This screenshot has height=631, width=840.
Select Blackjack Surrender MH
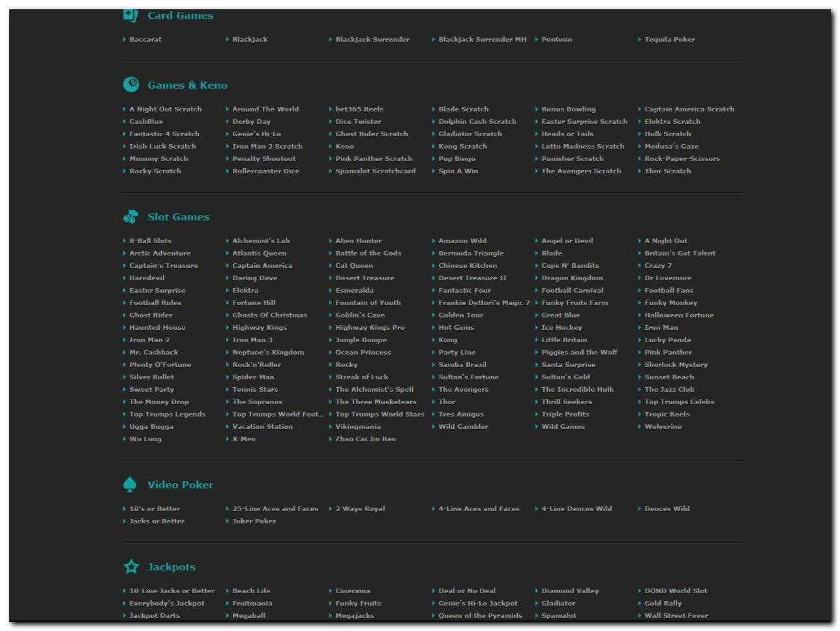pyautogui.click(x=483, y=40)
